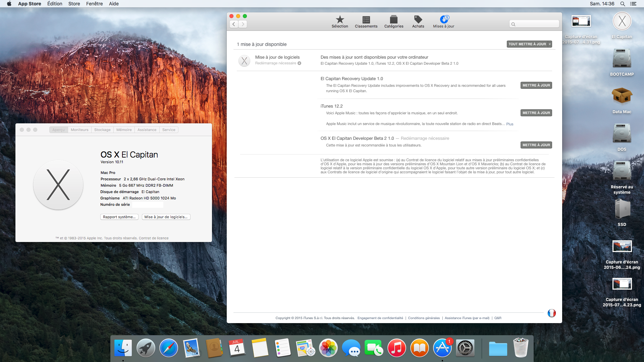Open Mail from the Dock
This screenshot has width=644, height=362.
[x=192, y=348]
